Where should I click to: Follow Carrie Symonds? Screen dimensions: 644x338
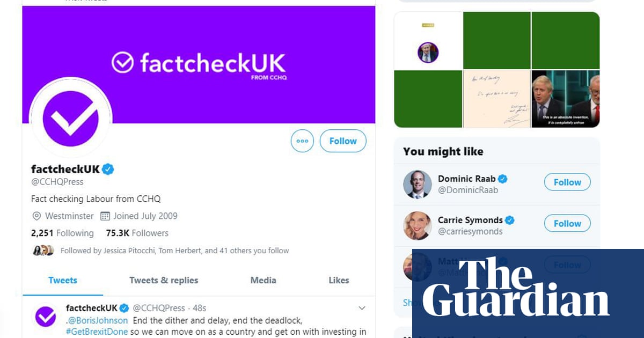(x=567, y=224)
